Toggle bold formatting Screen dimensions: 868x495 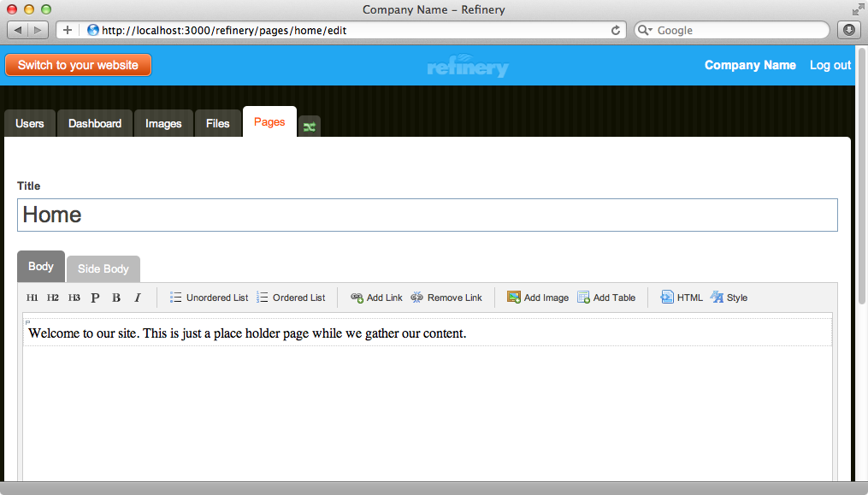(x=116, y=298)
